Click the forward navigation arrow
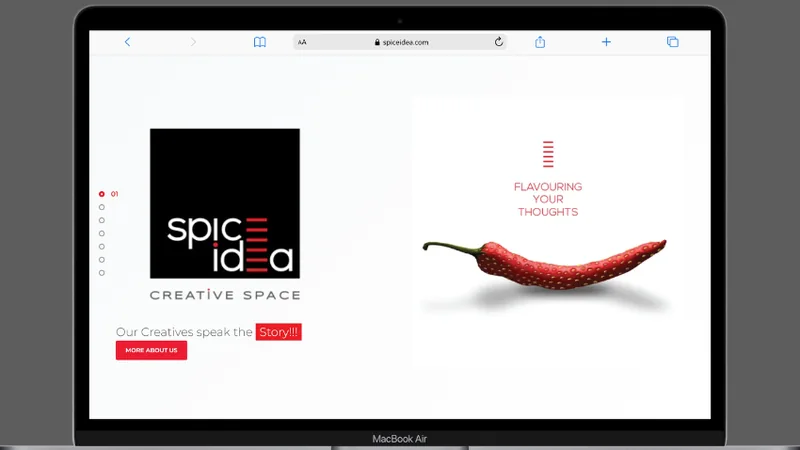The height and width of the screenshot is (450, 800). 193,42
